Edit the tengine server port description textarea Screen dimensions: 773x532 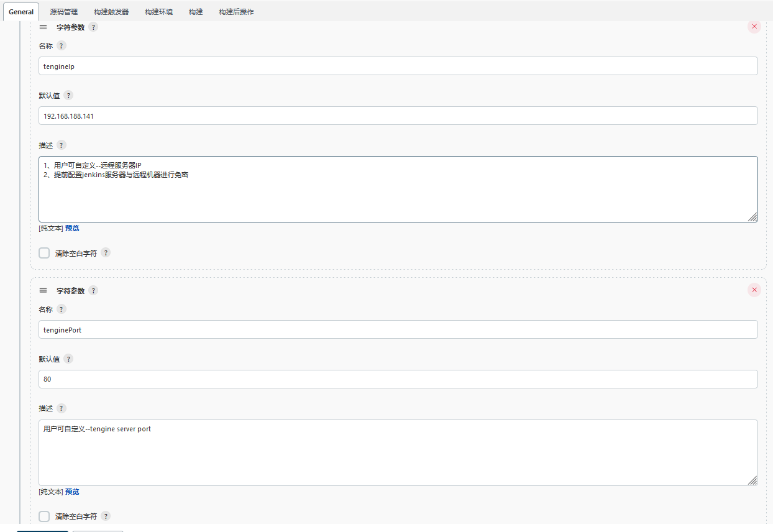(x=398, y=452)
